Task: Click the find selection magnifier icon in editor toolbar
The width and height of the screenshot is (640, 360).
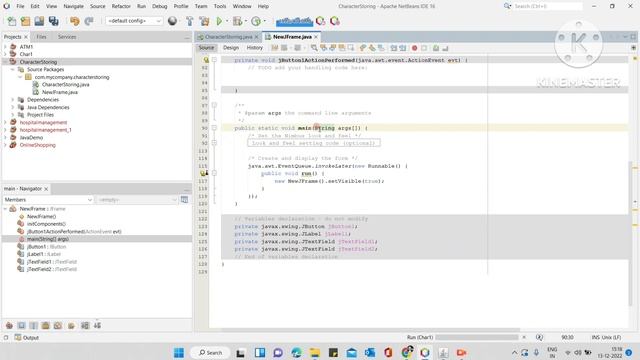Action: pos(314,48)
